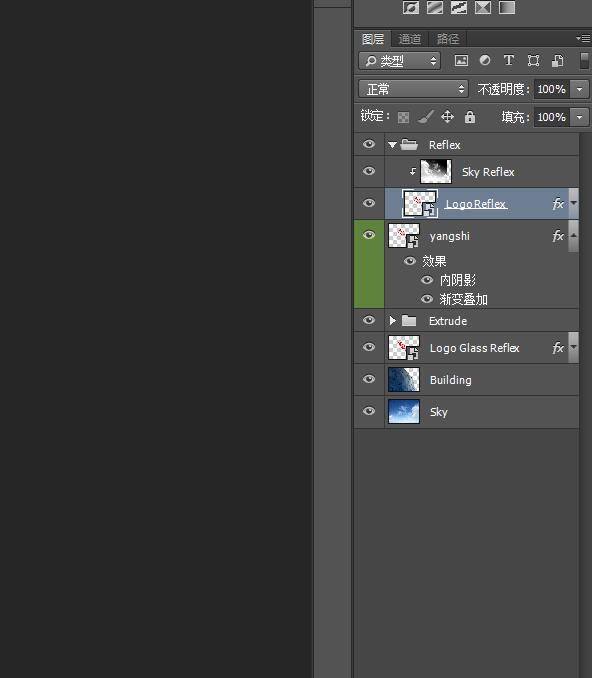Filter for smart object layers icon
This screenshot has height=678, width=592.
pos(557,61)
